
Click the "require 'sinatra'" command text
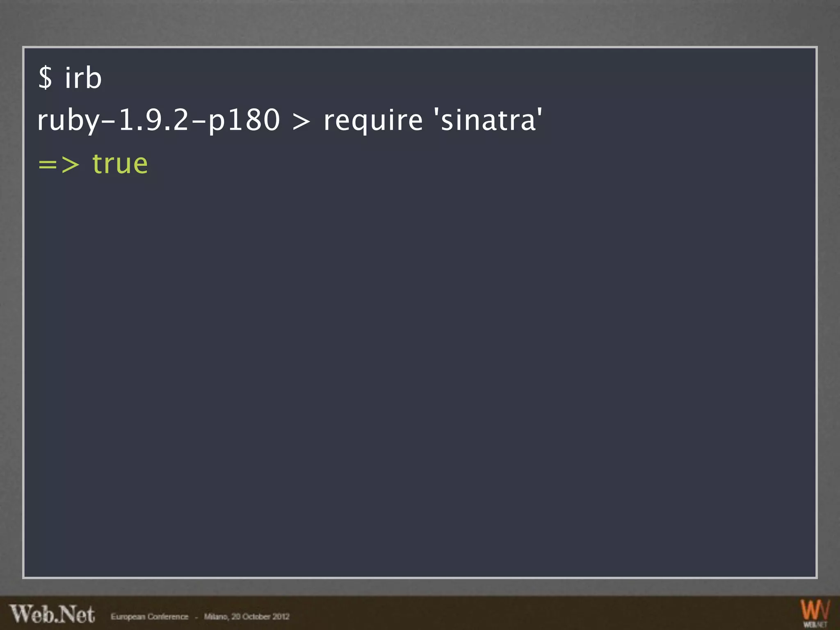433,120
